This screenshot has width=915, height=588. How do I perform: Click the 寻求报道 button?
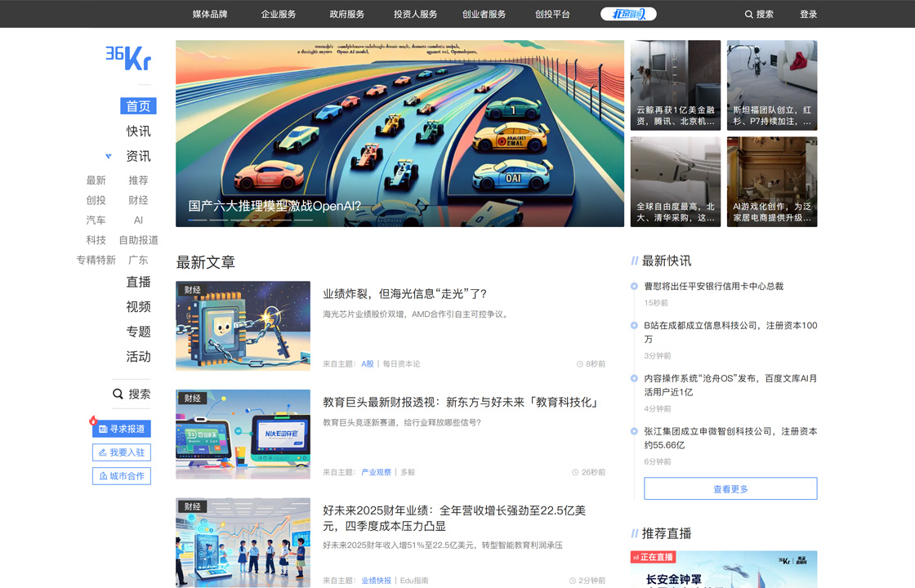click(x=122, y=429)
